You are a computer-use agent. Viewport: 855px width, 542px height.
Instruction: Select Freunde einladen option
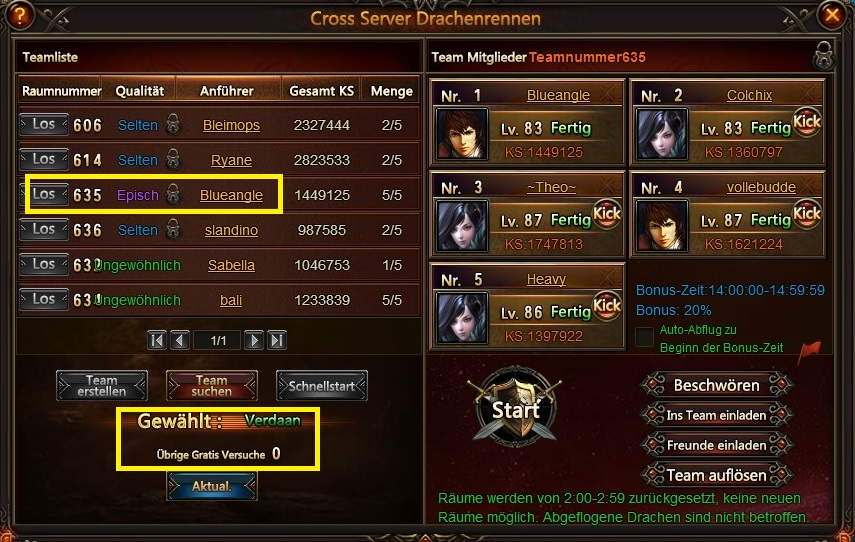coord(716,445)
